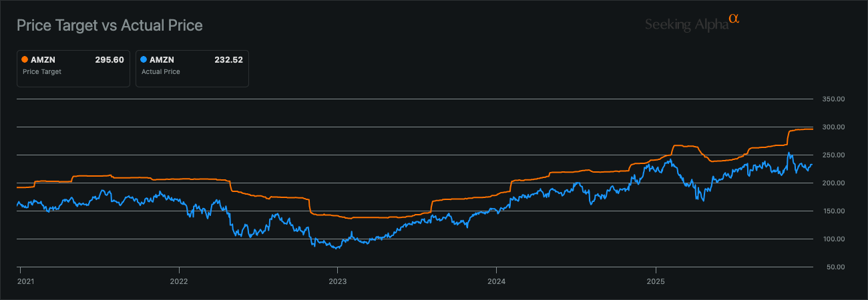Click the 150.00 y-axis label
Viewport: 868px width, 300px height.
[834, 211]
